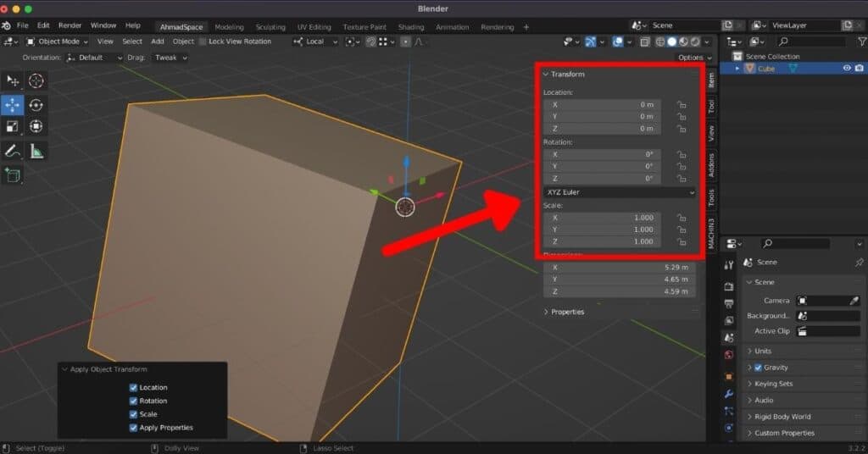868x454 pixels.
Task: Select the Move tool in the toolbar
Action: (x=13, y=105)
